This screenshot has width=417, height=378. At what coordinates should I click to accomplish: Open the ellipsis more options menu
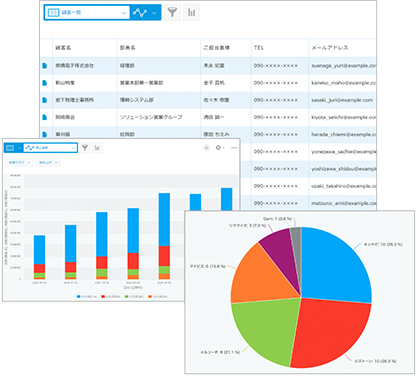[234, 148]
